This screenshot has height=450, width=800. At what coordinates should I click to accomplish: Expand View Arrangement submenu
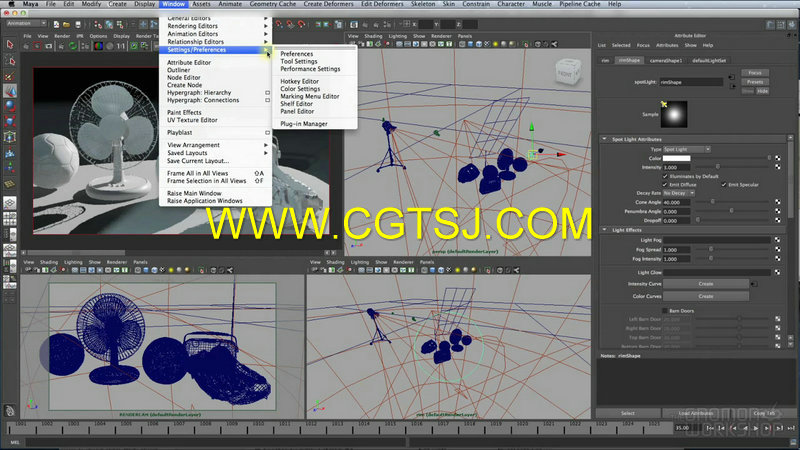coord(216,145)
